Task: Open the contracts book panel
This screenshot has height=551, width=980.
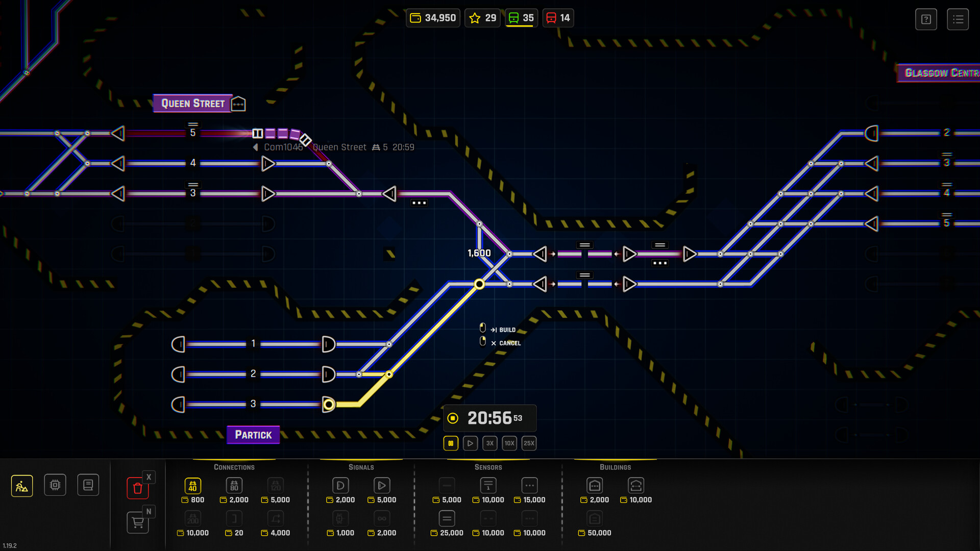Action: pos(88,485)
